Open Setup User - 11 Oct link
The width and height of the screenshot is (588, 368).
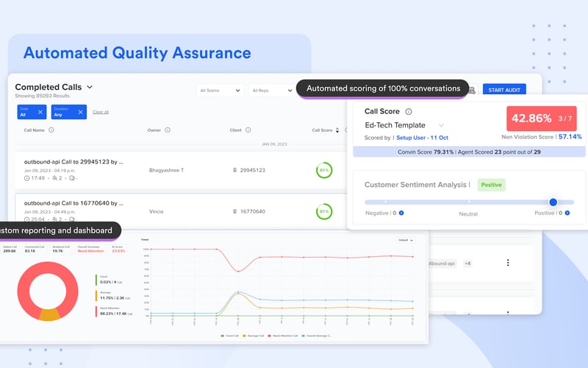tap(422, 138)
